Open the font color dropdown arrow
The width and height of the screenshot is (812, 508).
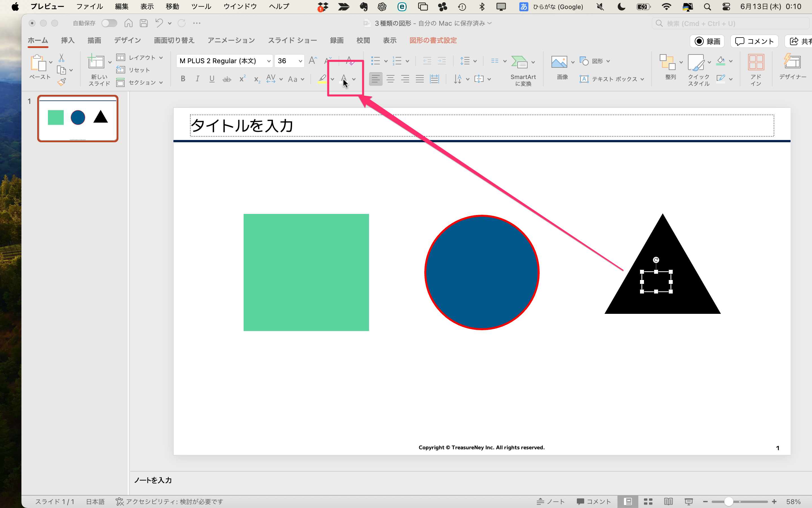tap(354, 80)
